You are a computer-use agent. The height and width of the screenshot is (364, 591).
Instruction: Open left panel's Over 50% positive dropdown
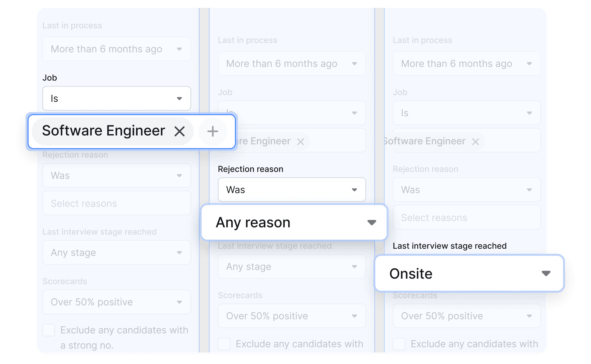click(x=116, y=302)
